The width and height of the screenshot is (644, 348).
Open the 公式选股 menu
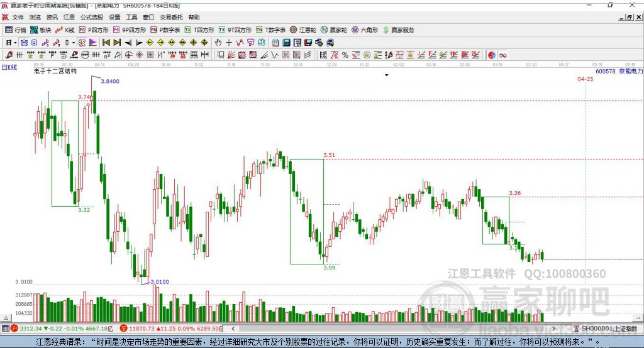[x=92, y=17]
